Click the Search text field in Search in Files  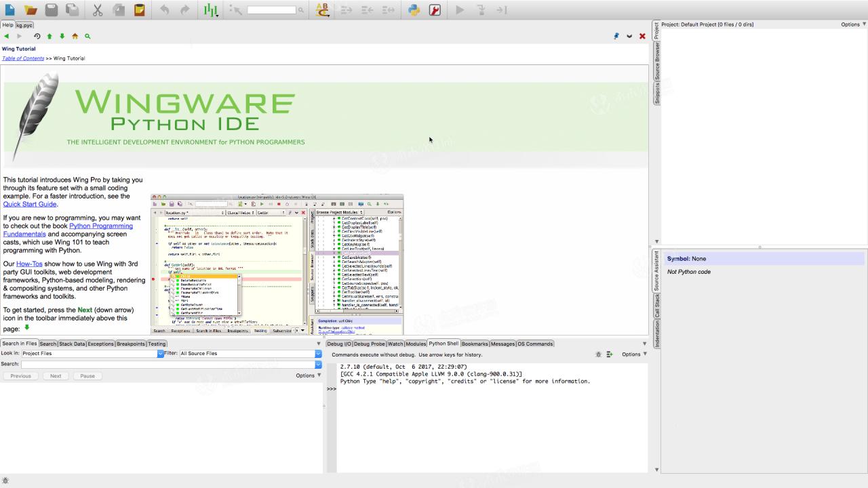(x=168, y=365)
